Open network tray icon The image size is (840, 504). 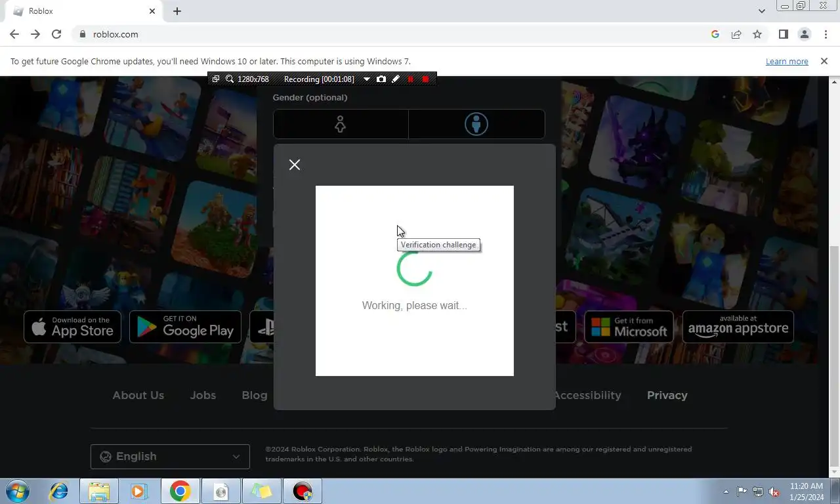(x=758, y=492)
